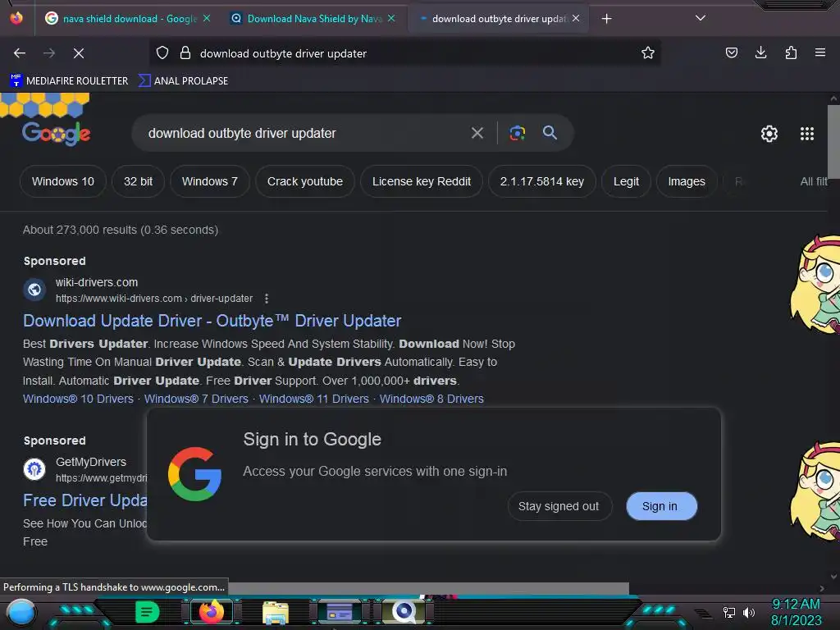The image size is (840, 630).
Task: Open Google quick settings gear
Action: pos(769,134)
